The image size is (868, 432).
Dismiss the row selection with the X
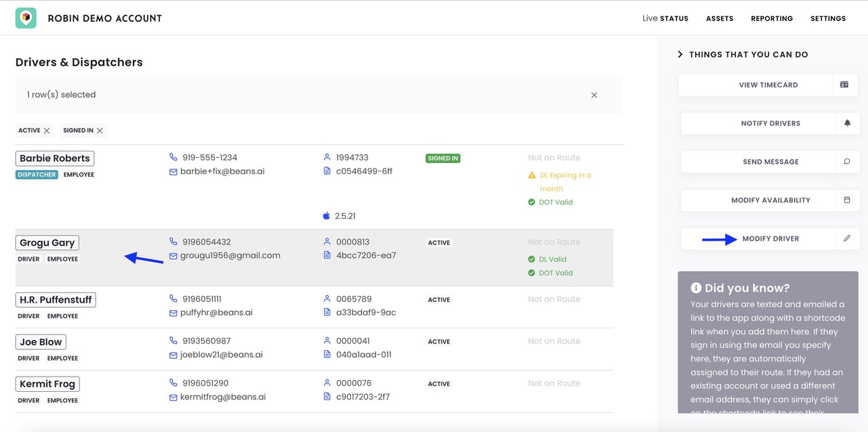(x=594, y=95)
